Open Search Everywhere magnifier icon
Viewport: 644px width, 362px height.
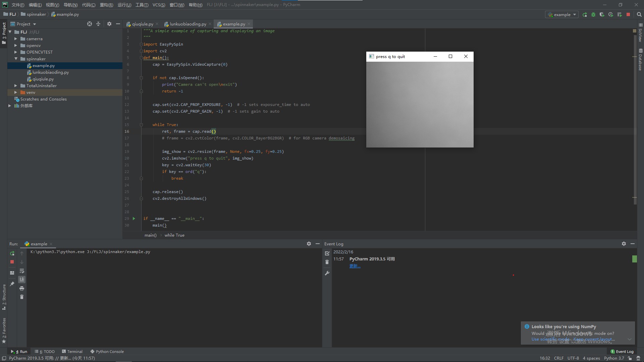point(639,15)
